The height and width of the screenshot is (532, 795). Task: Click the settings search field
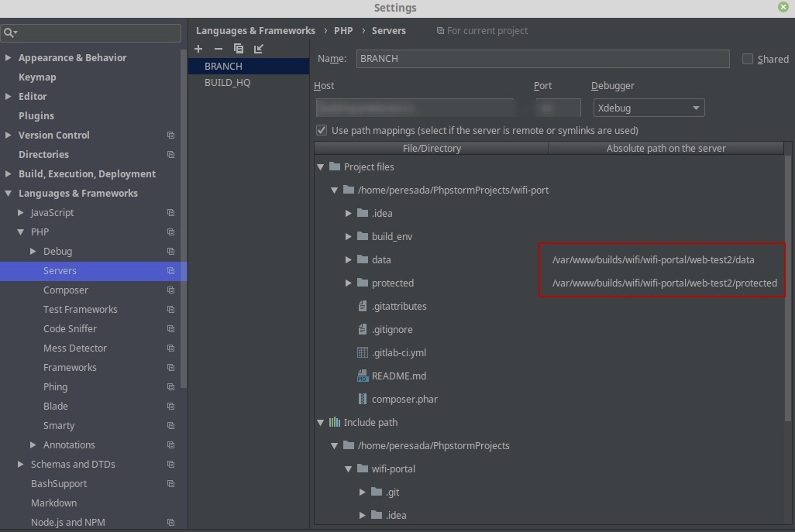tap(91, 33)
